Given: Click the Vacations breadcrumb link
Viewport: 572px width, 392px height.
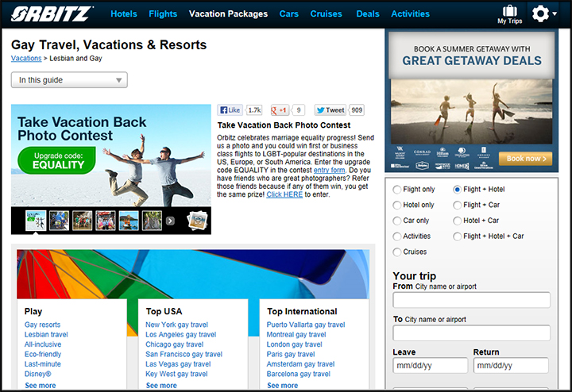Looking at the screenshot, I should click(x=26, y=58).
